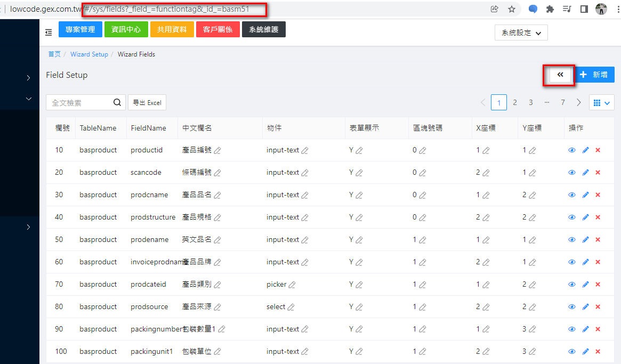Viewport: 621px width, 364px height.
Task: Go to next page with right chevron
Action: coord(579,102)
